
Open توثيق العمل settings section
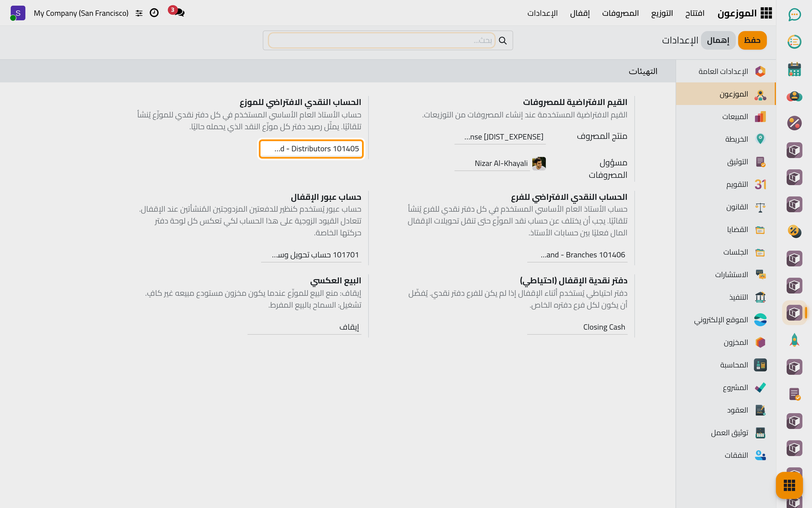pos(726,433)
